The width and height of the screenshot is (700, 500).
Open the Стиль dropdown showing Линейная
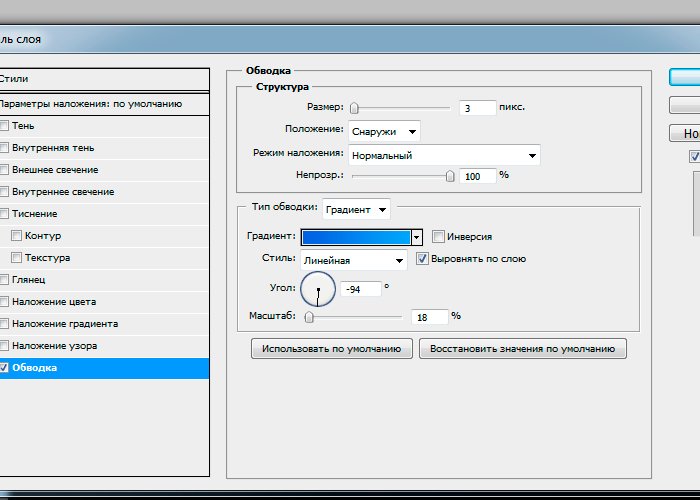(353, 260)
